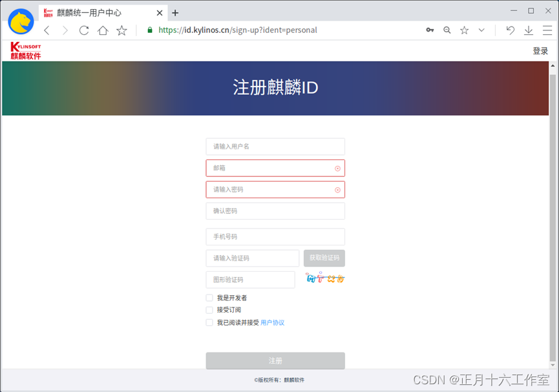Viewport: 559px width, 392px height.
Task: Click the error icon in password field
Action: [x=337, y=190]
